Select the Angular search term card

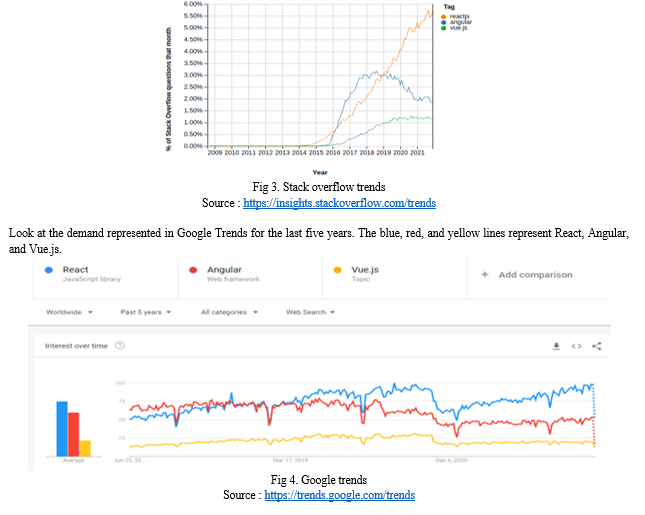coord(250,278)
